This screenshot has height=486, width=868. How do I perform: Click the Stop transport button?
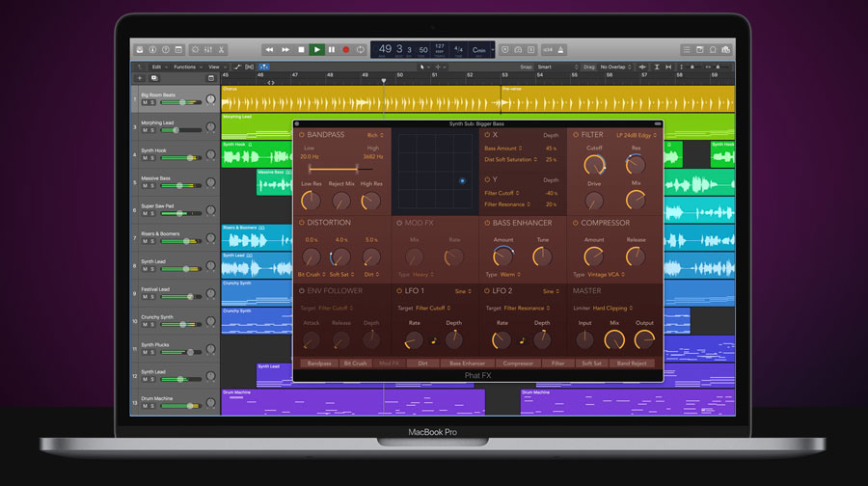point(300,49)
